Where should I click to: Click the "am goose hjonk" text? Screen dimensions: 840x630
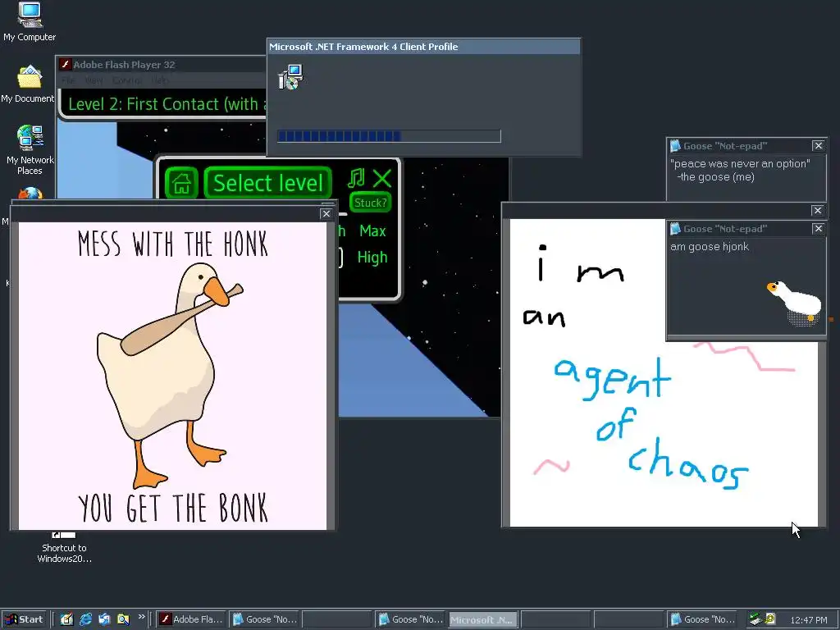pos(710,247)
